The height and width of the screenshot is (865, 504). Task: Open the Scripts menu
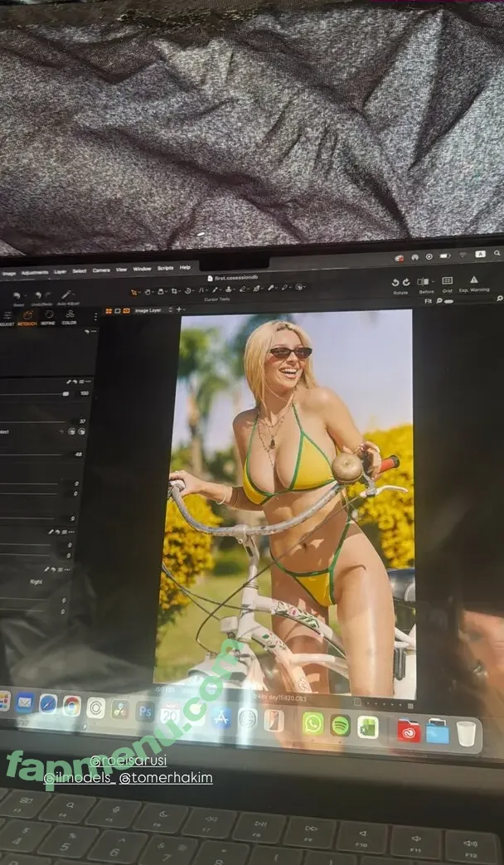165,268
